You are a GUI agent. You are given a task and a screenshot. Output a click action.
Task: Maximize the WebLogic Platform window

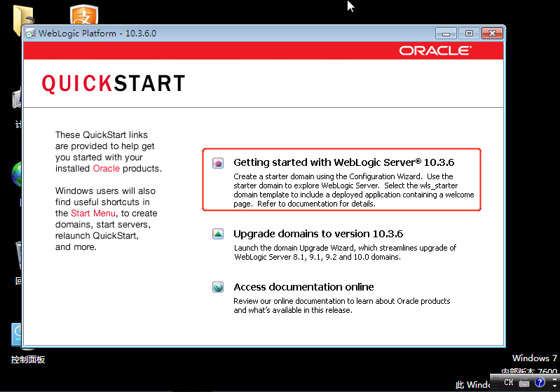469,34
